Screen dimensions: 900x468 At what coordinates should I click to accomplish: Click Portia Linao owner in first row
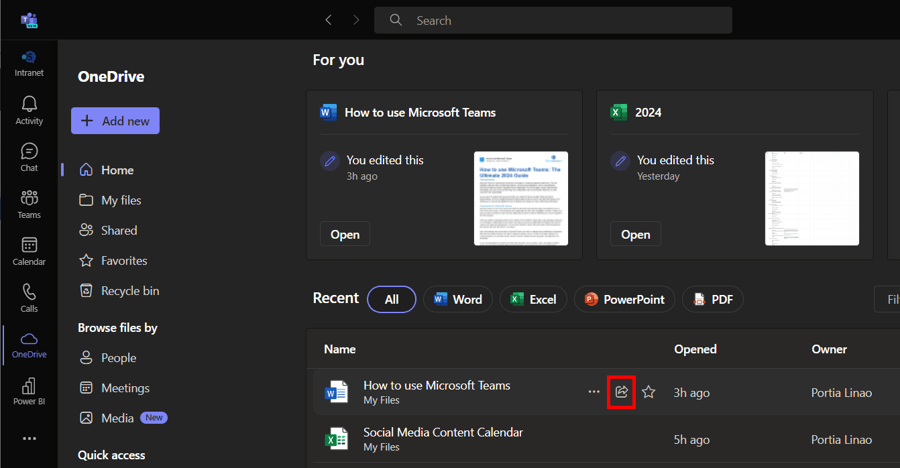(841, 393)
